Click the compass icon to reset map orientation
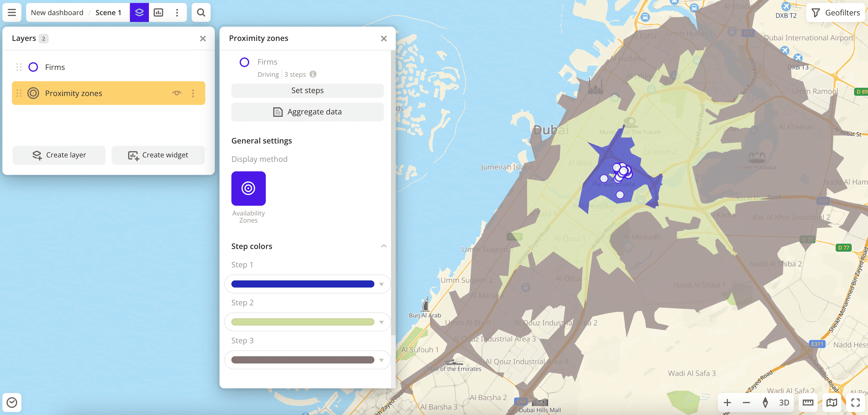 pyautogui.click(x=766, y=403)
